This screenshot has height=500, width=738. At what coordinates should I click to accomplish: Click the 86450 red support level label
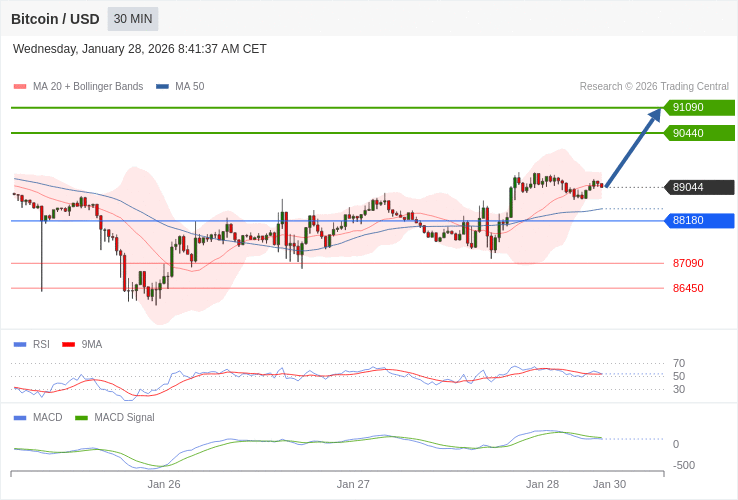click(688, 288)
